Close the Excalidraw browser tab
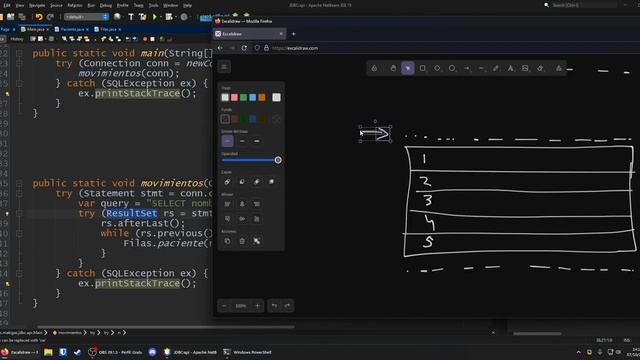Screen dimensions: 640x360 pyautogui.click(x=281, y=34)
